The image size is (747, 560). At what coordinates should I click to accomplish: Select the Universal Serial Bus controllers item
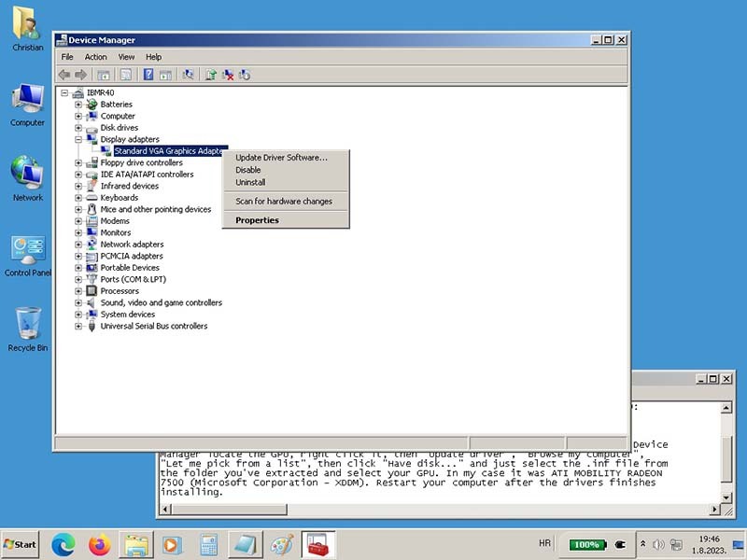pos(153,326)
